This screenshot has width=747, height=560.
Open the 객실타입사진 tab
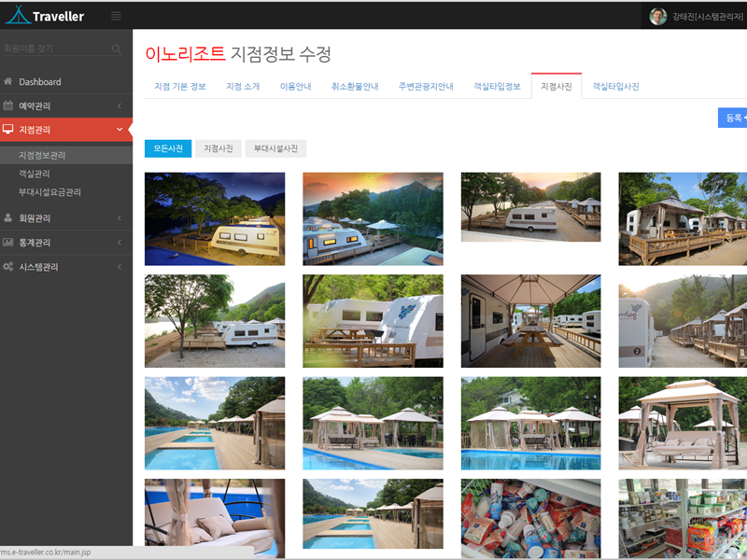[615, 86]
